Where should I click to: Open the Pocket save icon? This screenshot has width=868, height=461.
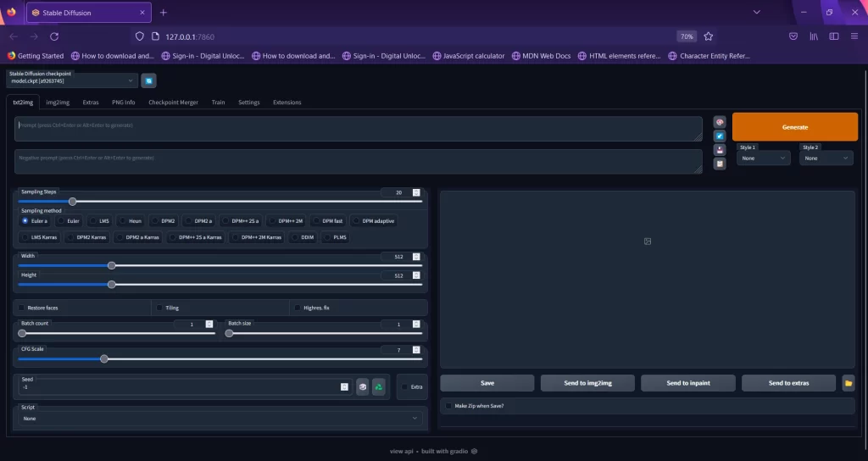pos(793,36)
